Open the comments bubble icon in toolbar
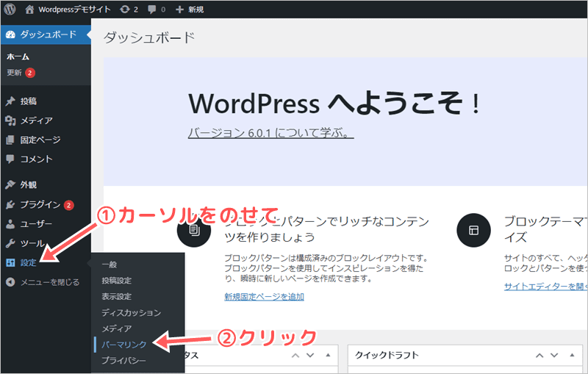This screenshot has height=374, width=588. pyautogui.click(x=156, y=10)
